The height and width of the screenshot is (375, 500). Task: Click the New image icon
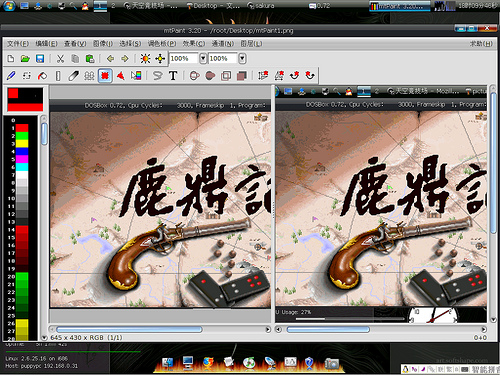[x=11, y=59]
